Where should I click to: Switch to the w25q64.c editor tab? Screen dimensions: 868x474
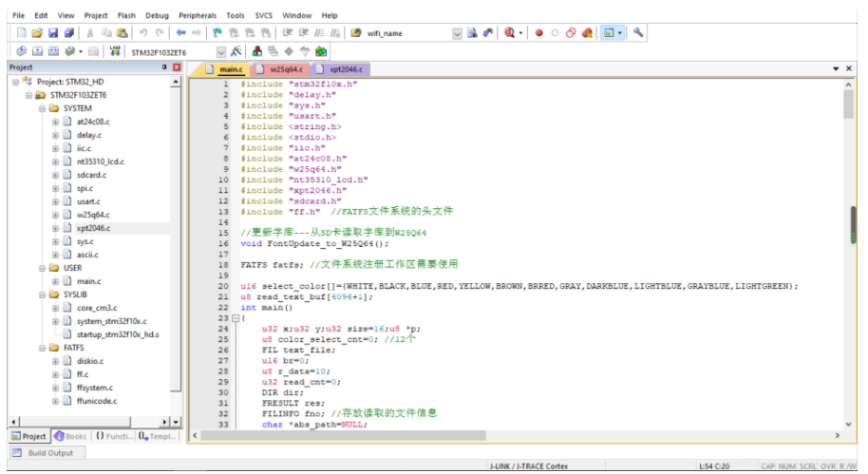point(286,69)
